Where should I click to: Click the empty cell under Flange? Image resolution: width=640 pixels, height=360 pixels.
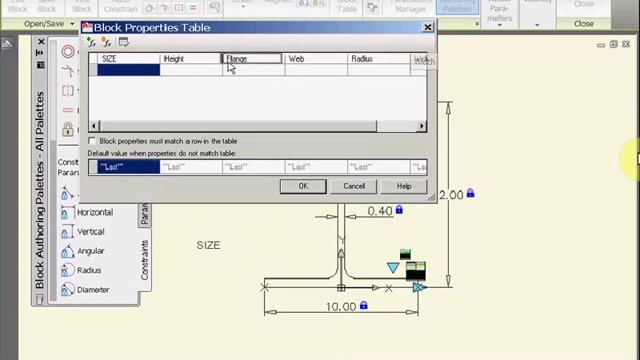point(253,70)
